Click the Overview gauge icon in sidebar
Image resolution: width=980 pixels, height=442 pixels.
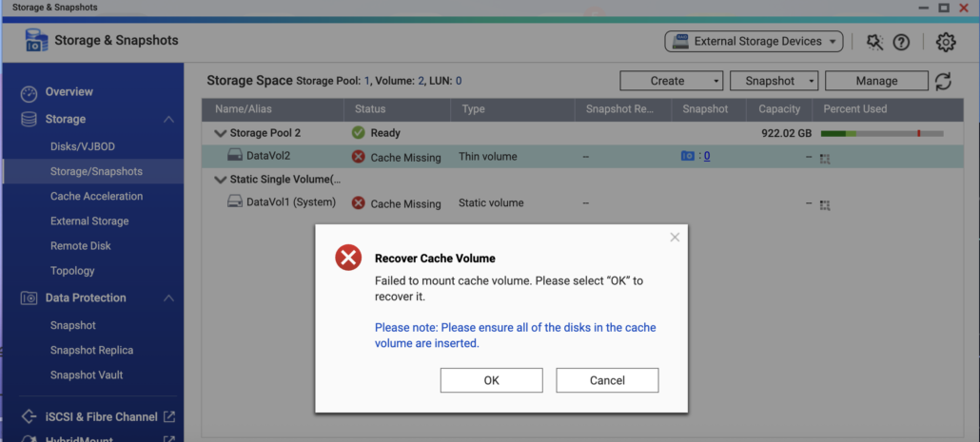(x=29, y=94)
